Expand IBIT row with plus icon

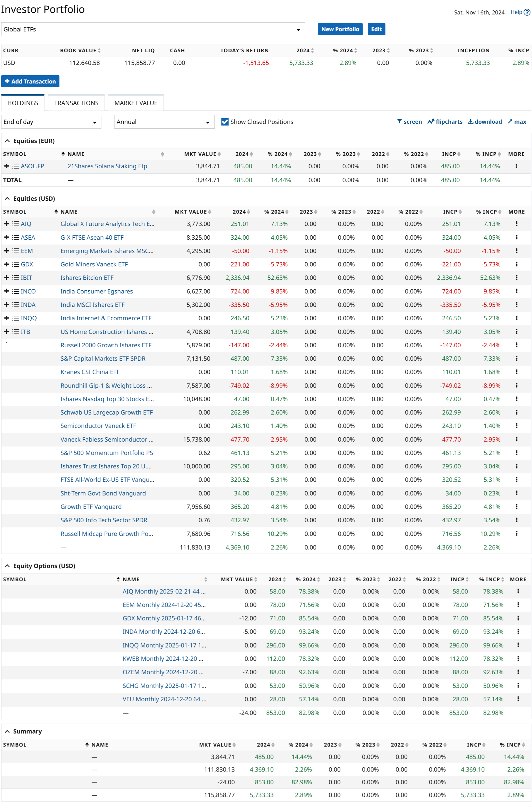(x=6, y=278)
